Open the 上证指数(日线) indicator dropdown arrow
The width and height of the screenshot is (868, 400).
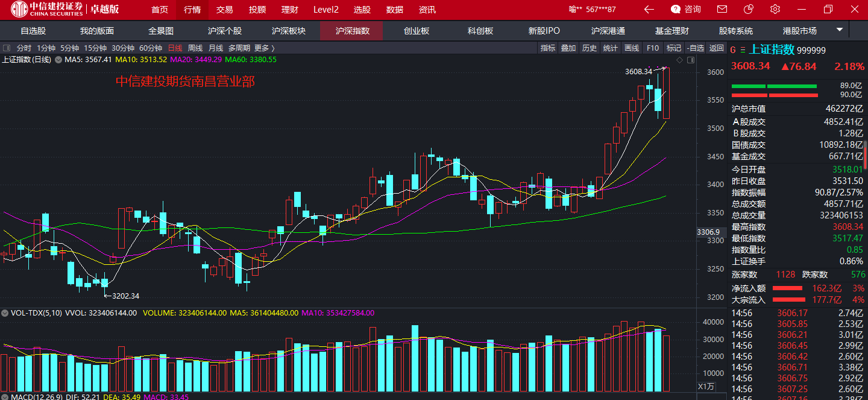pos(58,60)
